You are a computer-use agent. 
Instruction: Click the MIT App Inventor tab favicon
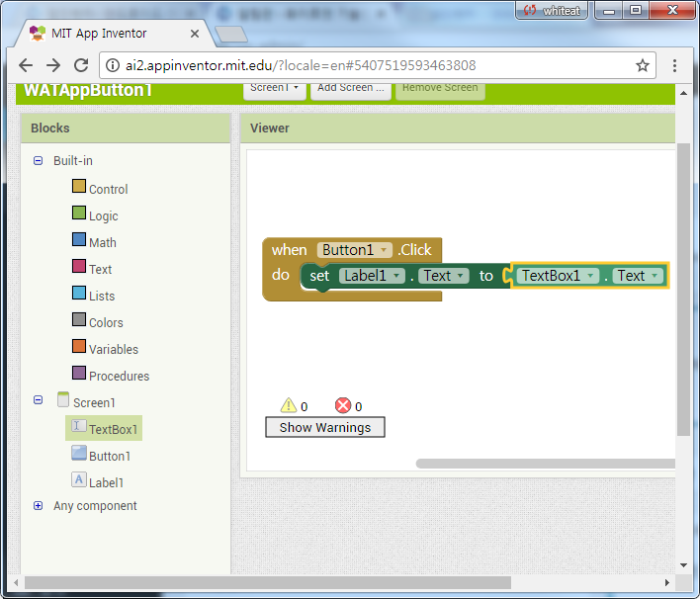pyautogui.click(x=38, y=34)
